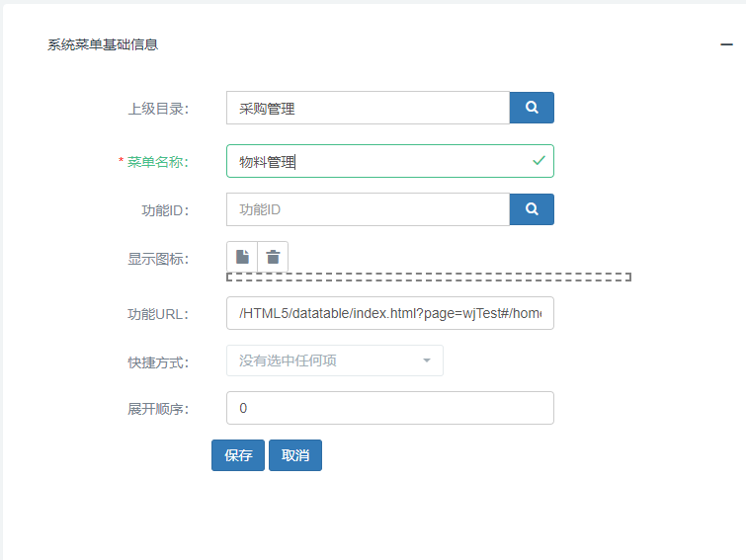The image size is (746, 560).
Task: Click the 功能URL input field
Action: tap(390, 313)
